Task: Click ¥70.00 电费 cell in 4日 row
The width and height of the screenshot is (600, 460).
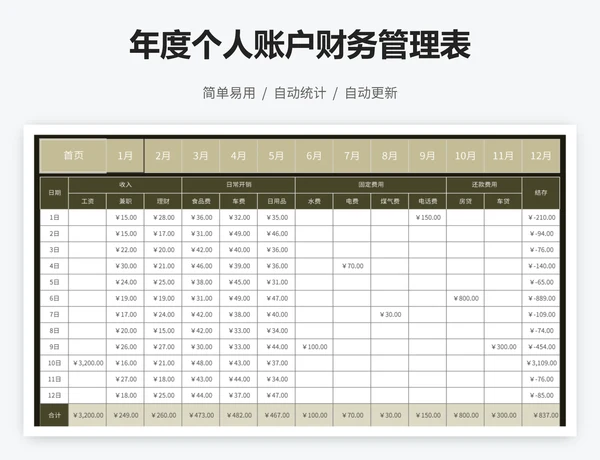Action: tap(352, 266)
